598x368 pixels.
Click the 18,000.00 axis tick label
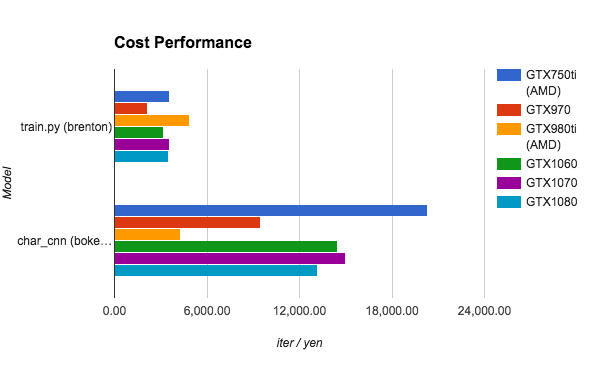pyautogui.click(x=392, y=311)
